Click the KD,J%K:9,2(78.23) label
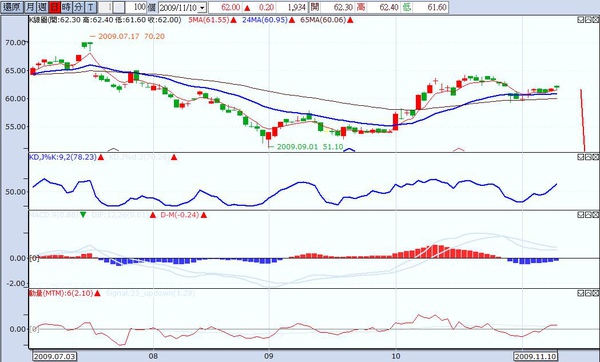The width and height of the screenshot is (600, 362). (63, 157)
